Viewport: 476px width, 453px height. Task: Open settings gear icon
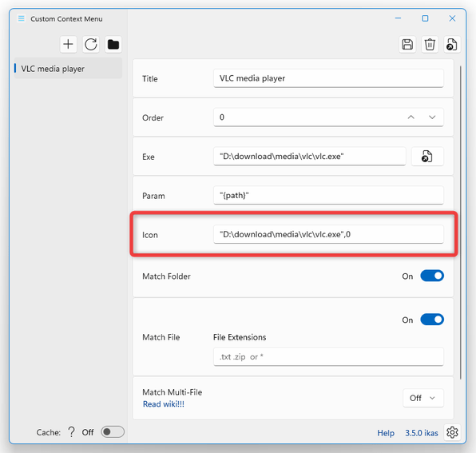click(452, 432)
